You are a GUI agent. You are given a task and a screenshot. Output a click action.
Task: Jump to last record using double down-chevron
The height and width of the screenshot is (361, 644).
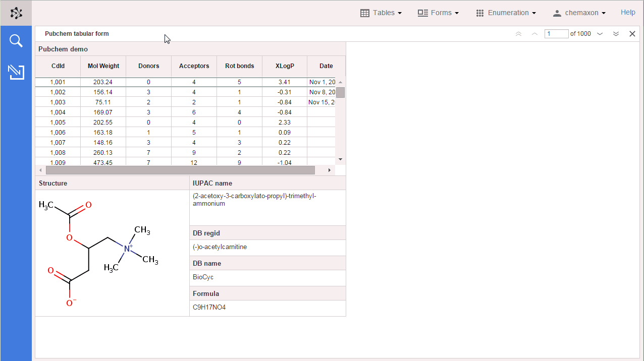[616, 34]
